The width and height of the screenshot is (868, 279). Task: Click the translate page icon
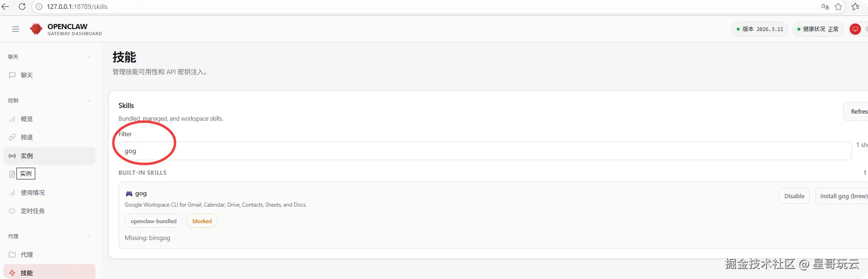825,7
